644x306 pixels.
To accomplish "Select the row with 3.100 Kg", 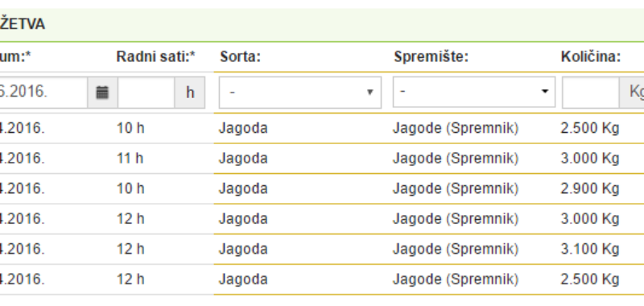I will pyautogui.click(x=322, y=249).
